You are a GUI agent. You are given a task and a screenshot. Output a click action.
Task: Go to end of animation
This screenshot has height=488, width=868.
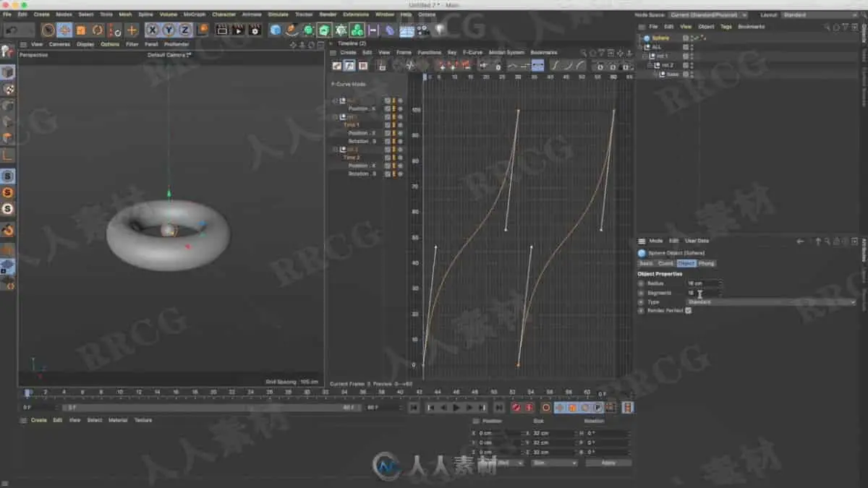point(499,408)
